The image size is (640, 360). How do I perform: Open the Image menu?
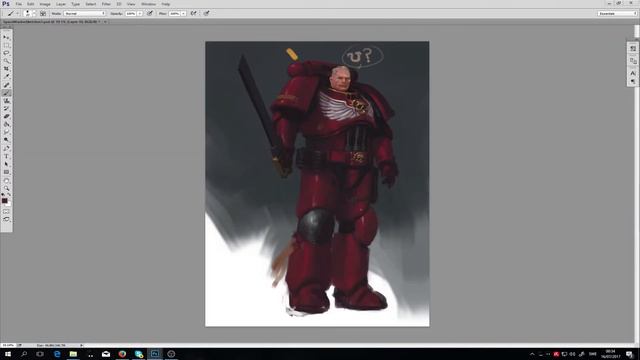click(45, 4)
